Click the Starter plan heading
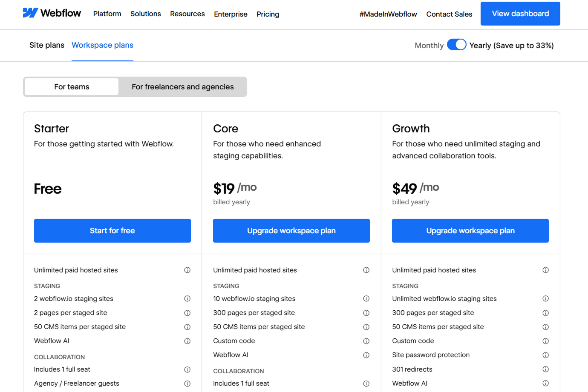Viewport: 588px width, 392px height. [52, 129]
